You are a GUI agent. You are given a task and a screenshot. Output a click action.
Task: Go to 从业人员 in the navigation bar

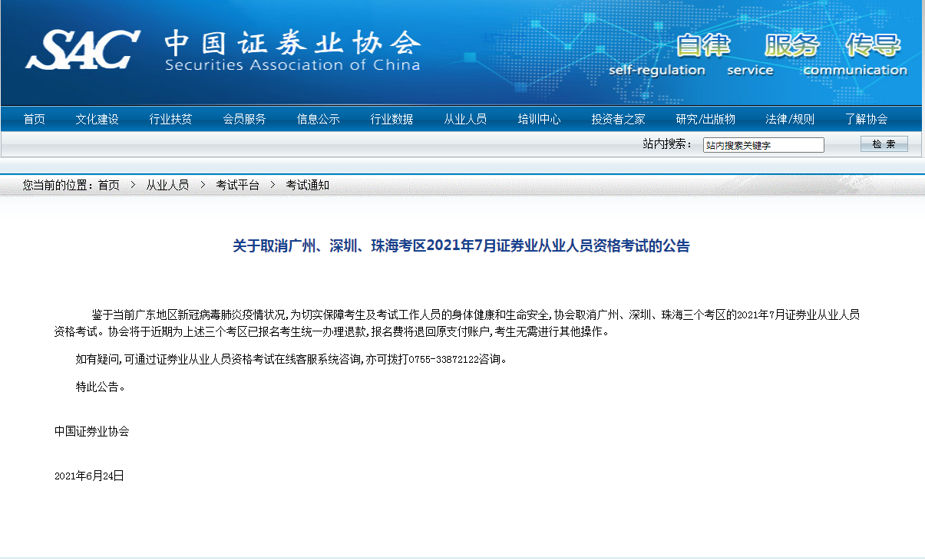point(465,119)
